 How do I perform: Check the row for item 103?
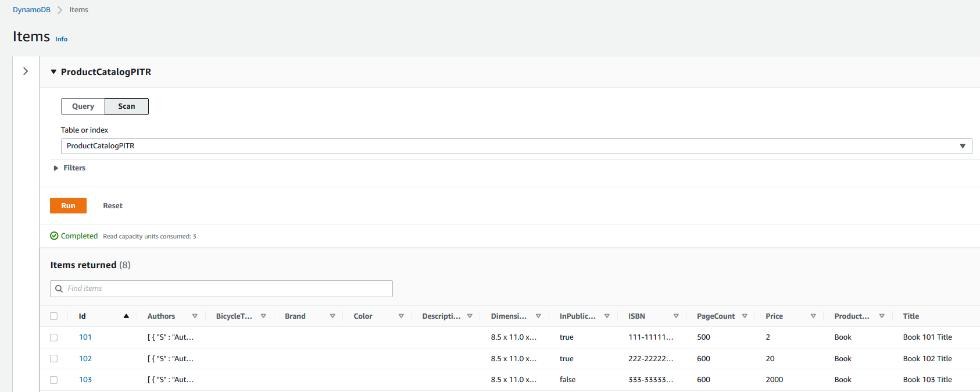pyautogui.click(x=54, y=380)
